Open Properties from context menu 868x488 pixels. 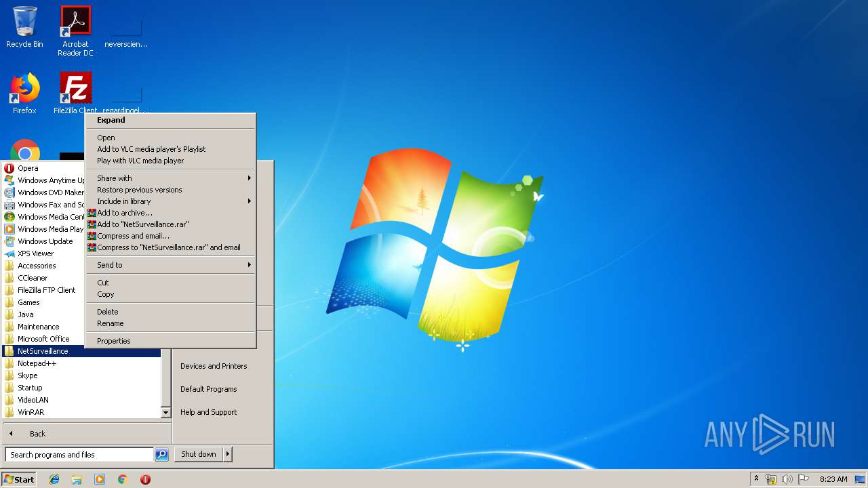pos(170,341)
